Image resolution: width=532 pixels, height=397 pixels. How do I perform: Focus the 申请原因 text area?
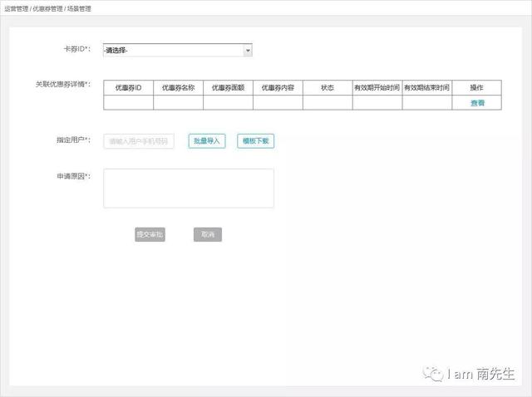point(189,189)
